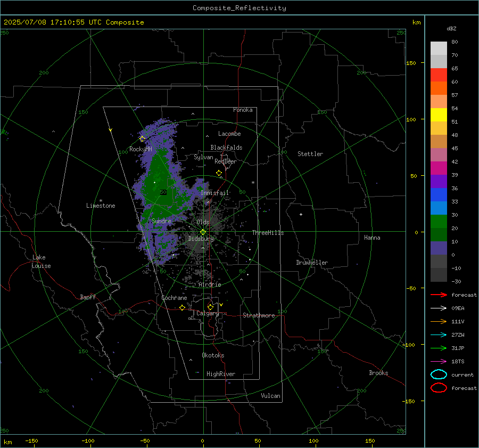Click the yellow diamond marker near RockyMH
This screenshot has height=448, width=479.
pos(142,139)
